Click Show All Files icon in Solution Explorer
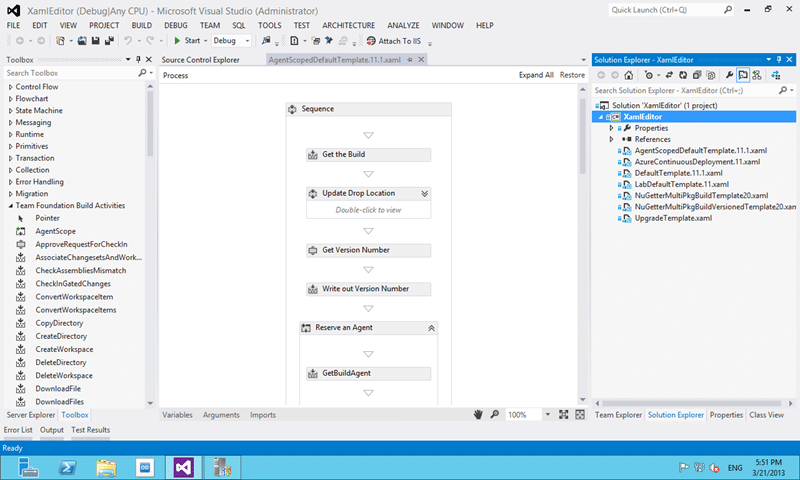The height and width of the screenshot is (480, 800). pos(711,75)
